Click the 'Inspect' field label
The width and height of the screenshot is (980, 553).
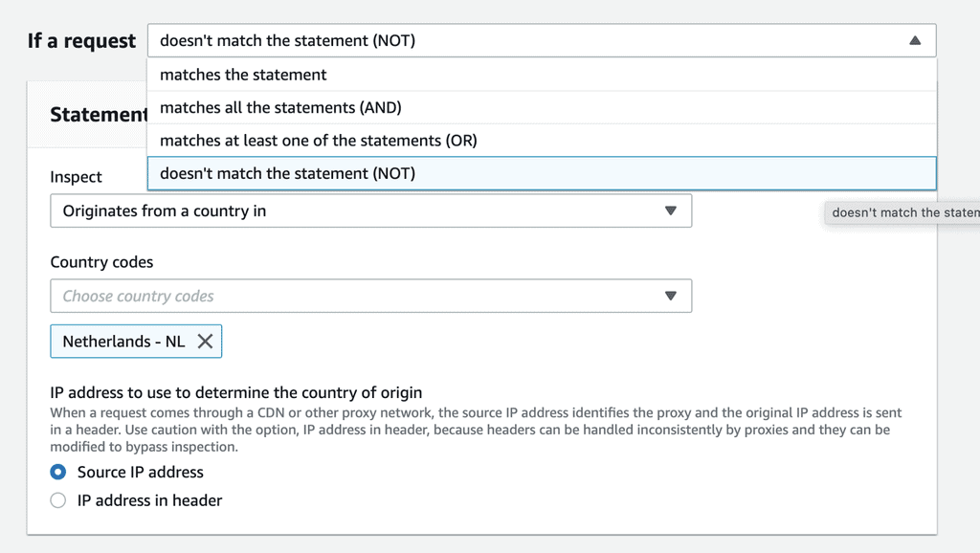coord(76,177)
